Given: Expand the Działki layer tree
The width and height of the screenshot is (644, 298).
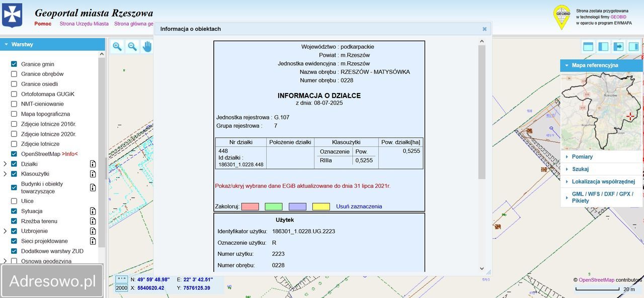Looking at the screenshot, I should (5, 164).
